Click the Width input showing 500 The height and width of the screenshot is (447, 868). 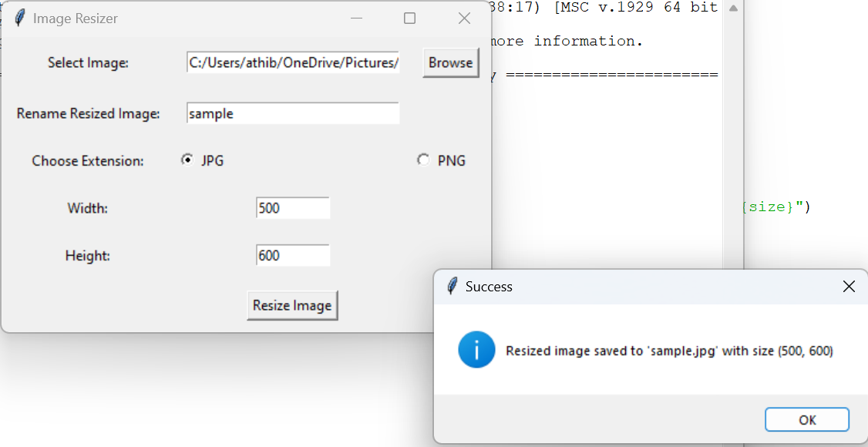coord(292,207)
